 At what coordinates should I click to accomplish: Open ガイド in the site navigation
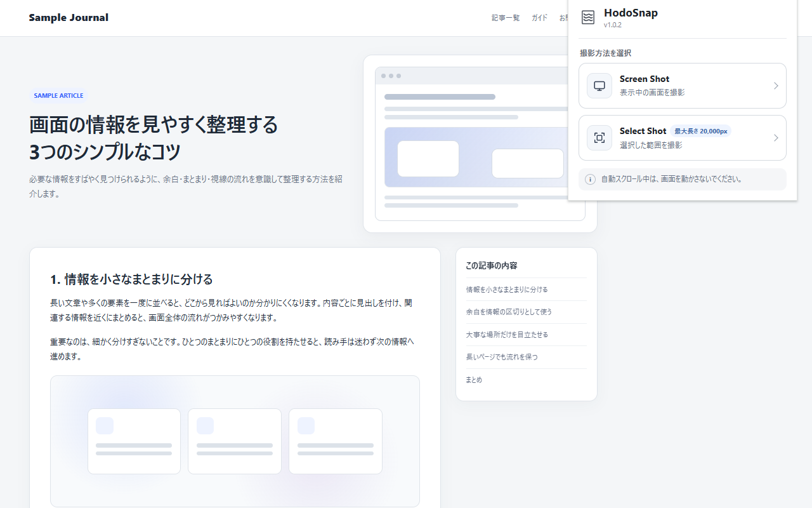point(540,18)
